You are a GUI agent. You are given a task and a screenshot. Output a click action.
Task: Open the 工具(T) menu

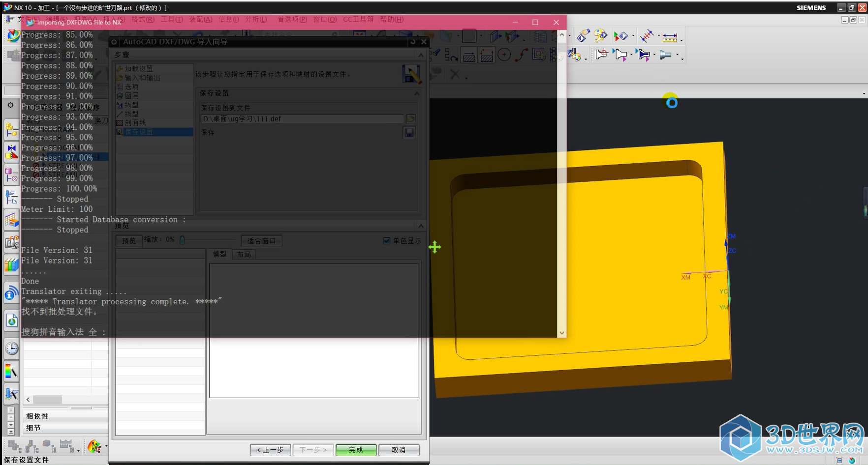click(x=172, y=19)
